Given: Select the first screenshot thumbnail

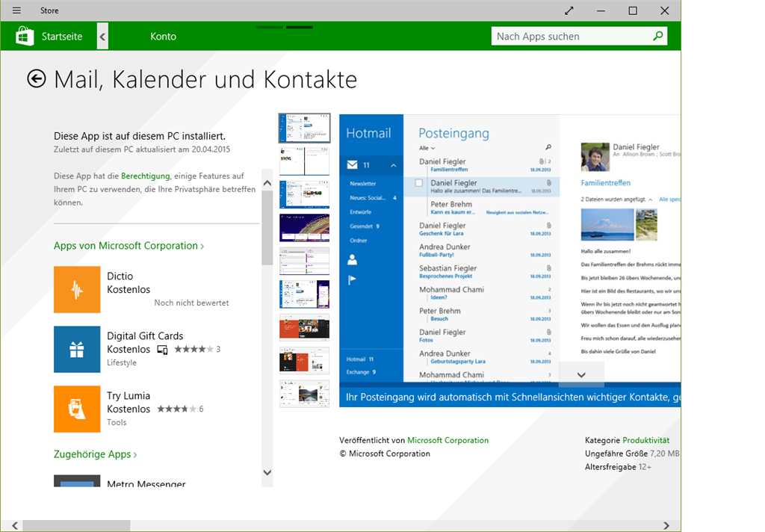Looking at the screenshot, I should pos(305,128).
